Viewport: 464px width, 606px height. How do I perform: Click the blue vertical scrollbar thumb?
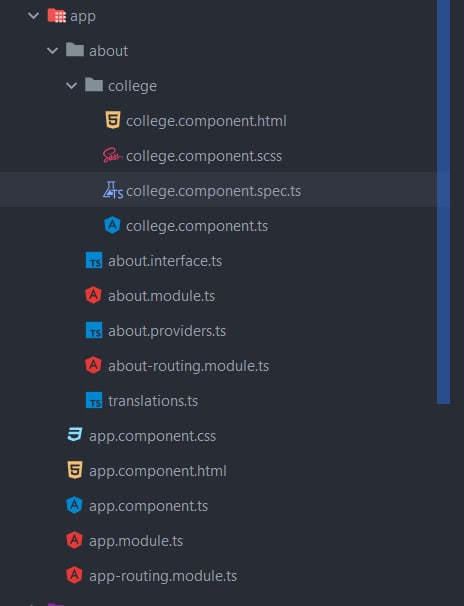point(444,202)
